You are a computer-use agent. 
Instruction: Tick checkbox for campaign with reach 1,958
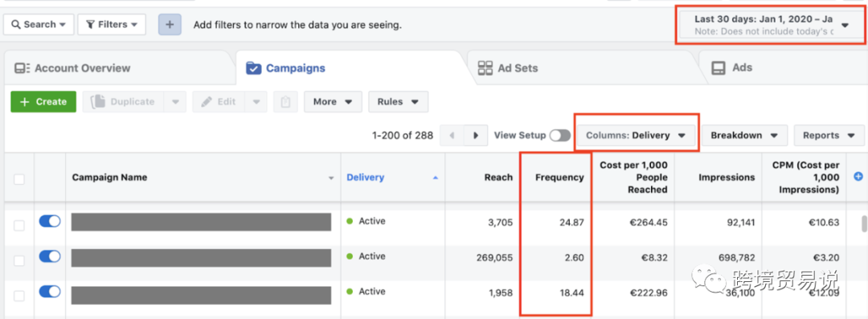[18, 296]
